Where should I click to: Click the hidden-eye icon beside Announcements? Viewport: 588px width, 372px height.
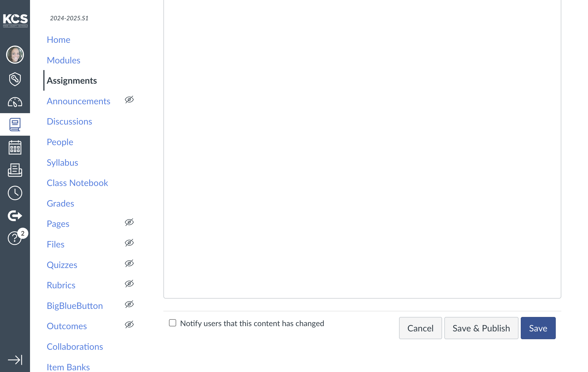(x=129, y=100)
